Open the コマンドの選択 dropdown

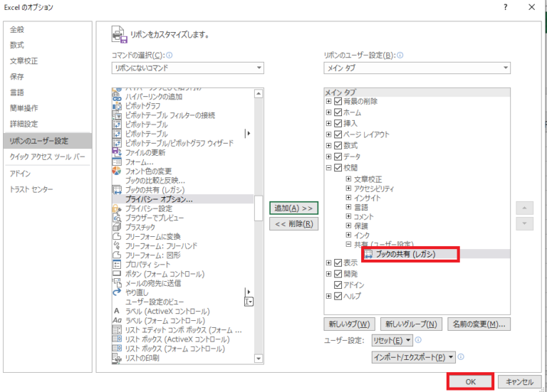[x=187, y=68]
